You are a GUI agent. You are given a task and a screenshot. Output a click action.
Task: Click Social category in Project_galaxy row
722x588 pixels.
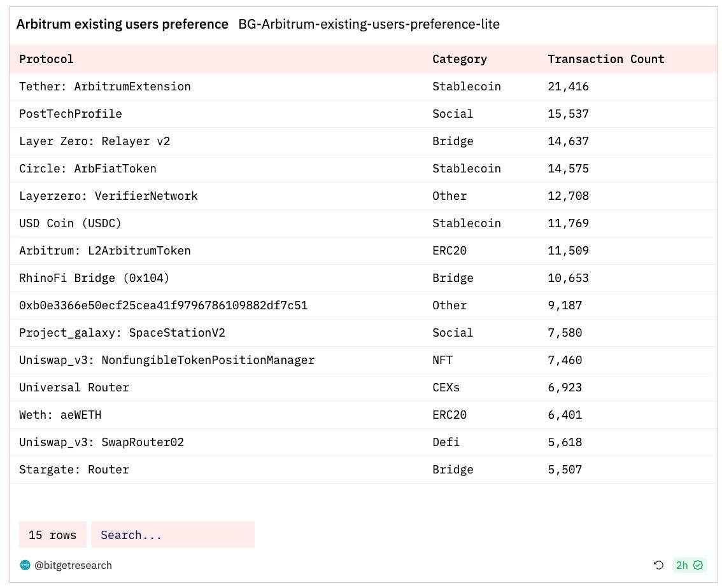tap(453, 333)
